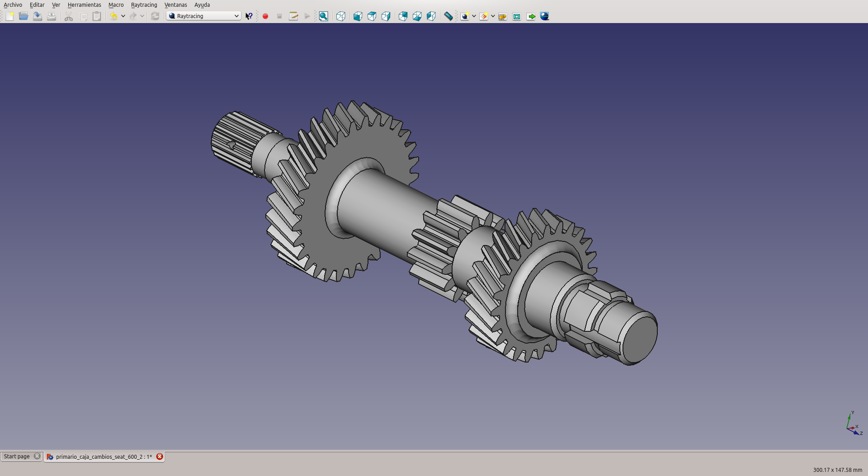Open a file with folder icon
Screen dimensions: 868x476
click(24, 16)
